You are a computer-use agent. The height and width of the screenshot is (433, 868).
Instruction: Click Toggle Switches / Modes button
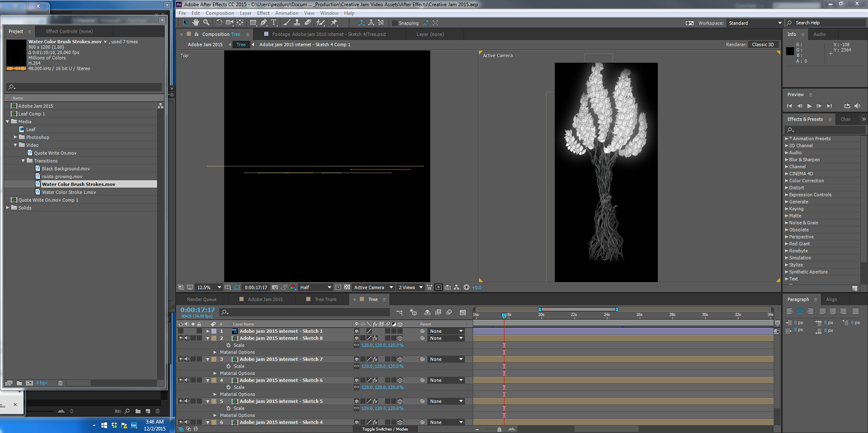point(385,429)
